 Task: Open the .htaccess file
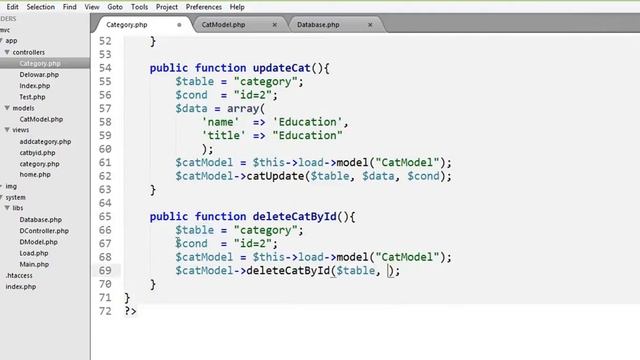coord(19,276)
